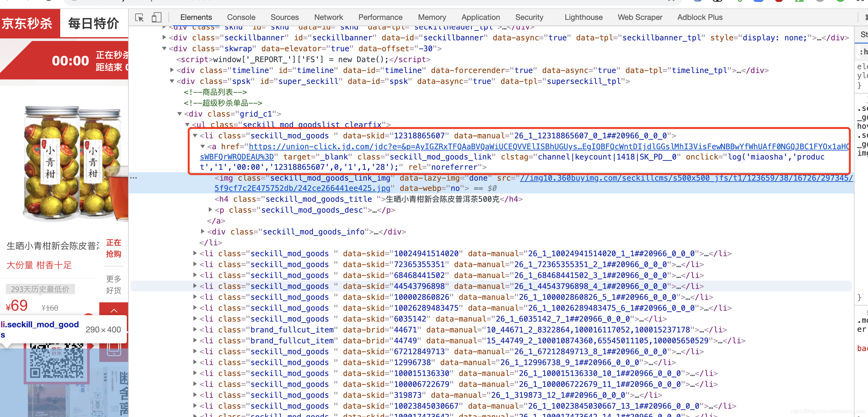The image size is (868, 417).
Task: Click the 每日特价 tab
Action: [x=94, y=23]
